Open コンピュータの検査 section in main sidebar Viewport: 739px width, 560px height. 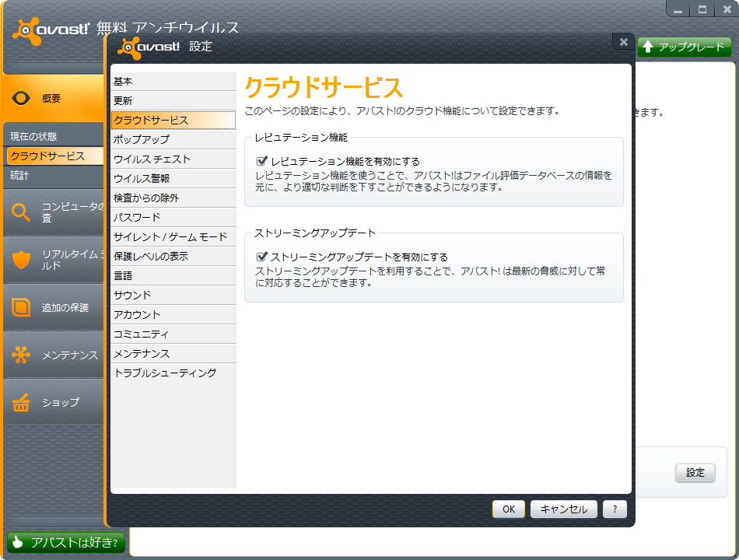[x=53, y=212]
